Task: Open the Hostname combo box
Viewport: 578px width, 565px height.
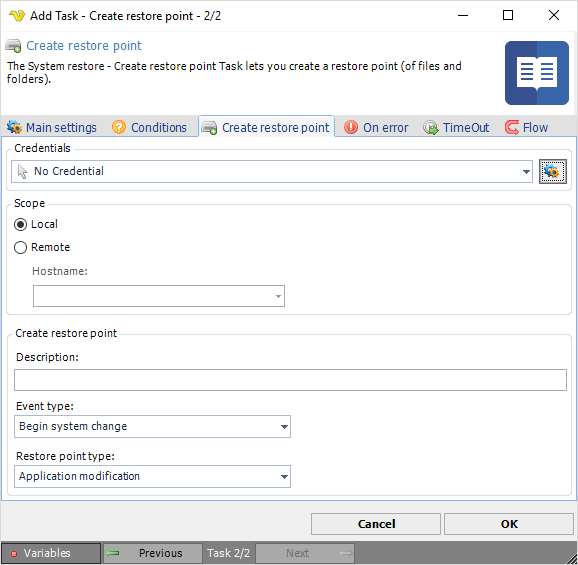Action: click(159, 296)
